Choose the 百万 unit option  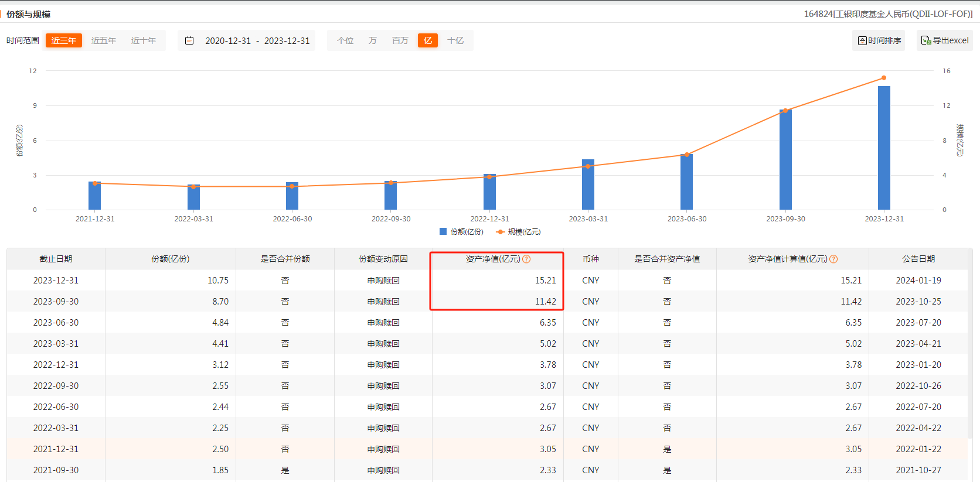[x=400, y=40]
